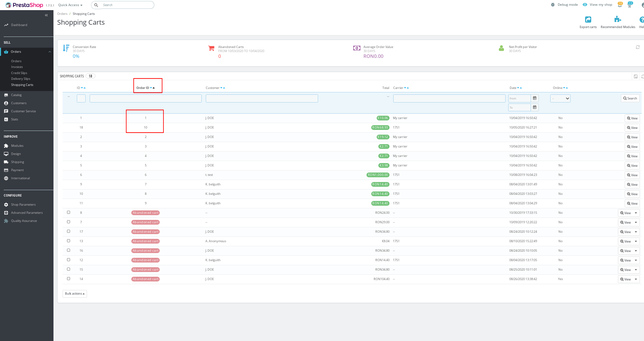The height and width of the screenshot is (341, 644).
Task: Open Advanced Parameters icon in sidebar
Action: coord(6,213)
